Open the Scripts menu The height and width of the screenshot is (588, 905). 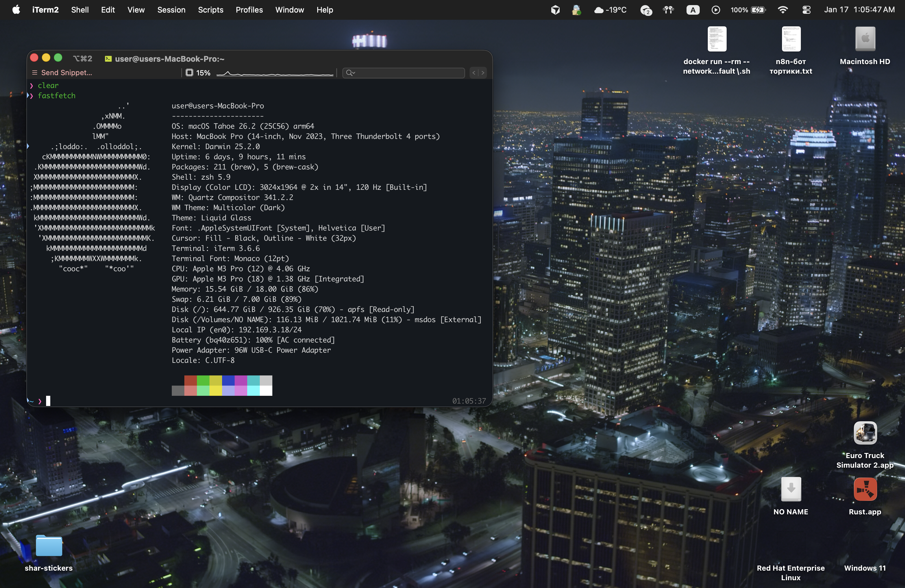[210, 10]
